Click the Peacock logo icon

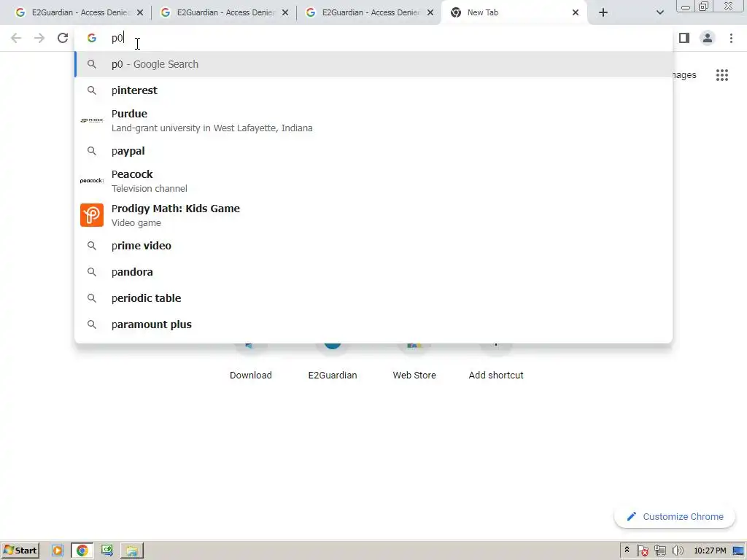tap(91, 181)
